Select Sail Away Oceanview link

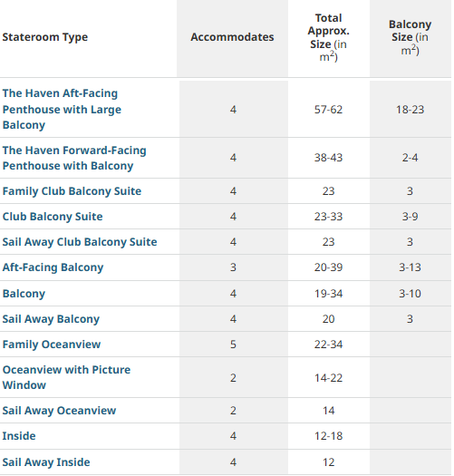(59, 411)
